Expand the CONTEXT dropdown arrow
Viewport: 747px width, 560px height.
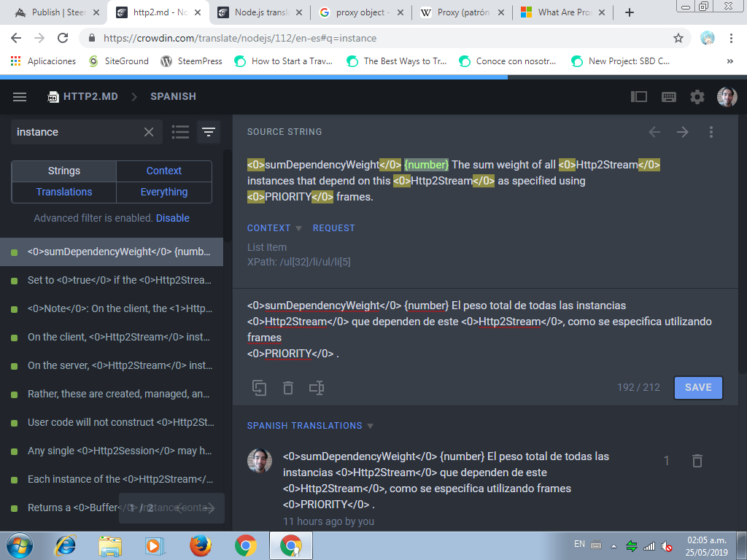point(298,228)
